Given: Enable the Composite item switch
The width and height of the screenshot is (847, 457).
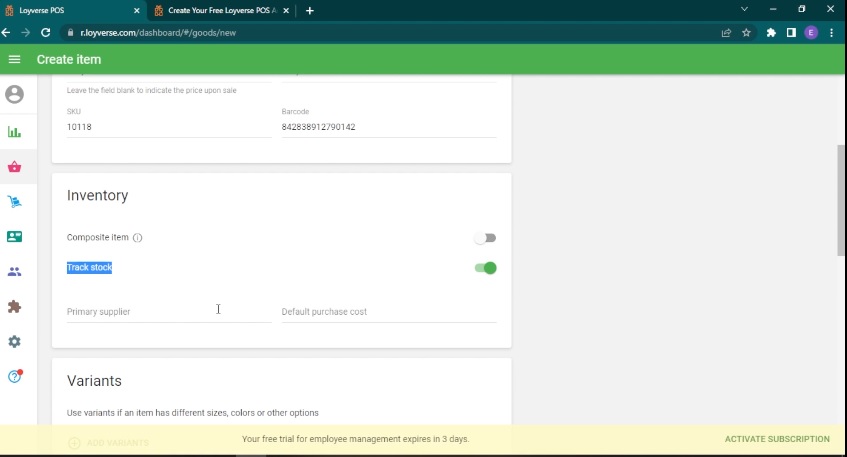Looking at the screenshot, I should click(x=485, y=238).
